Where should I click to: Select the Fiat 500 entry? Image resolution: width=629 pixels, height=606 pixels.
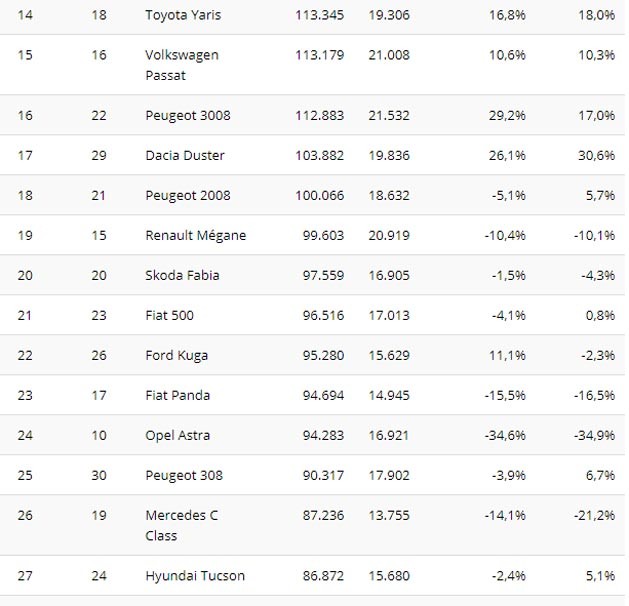pos(169,315)
